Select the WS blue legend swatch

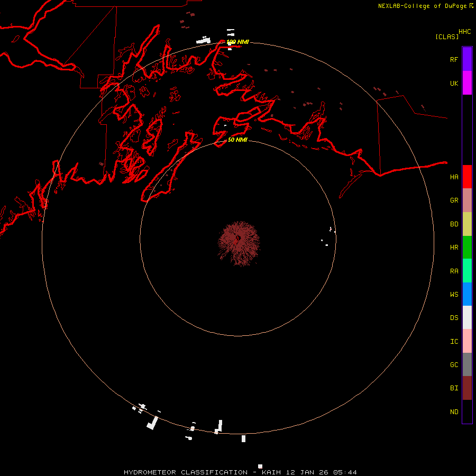(467, 294)
